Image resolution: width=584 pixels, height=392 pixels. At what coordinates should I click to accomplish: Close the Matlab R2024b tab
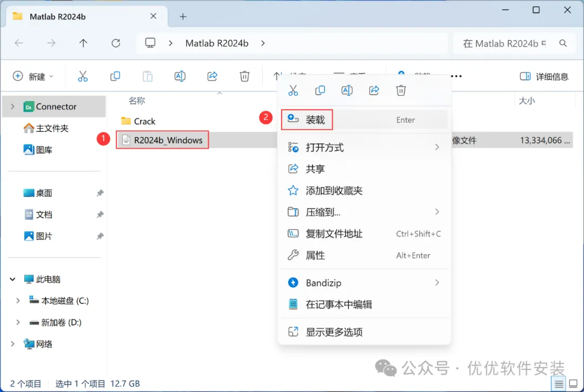pos(153,16)
